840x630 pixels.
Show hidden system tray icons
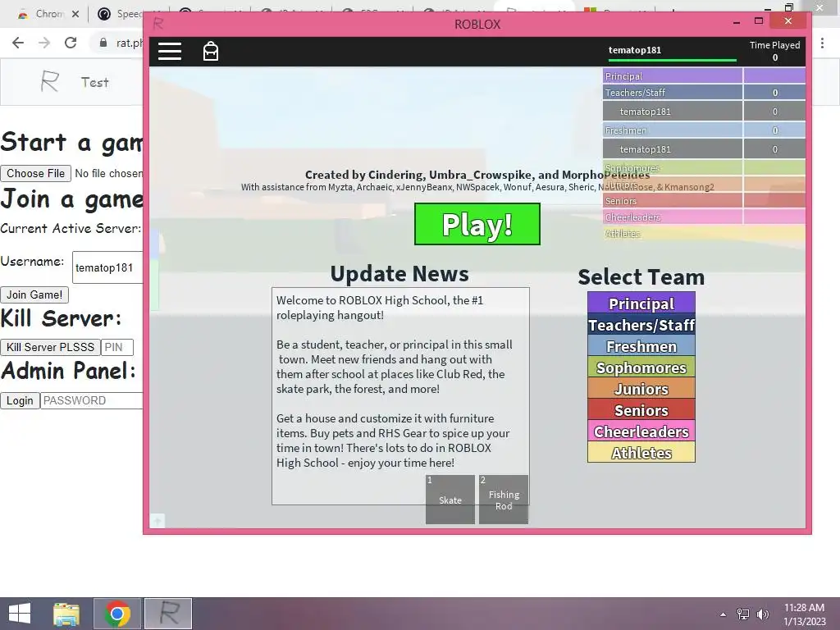click(x=724, y=614)
